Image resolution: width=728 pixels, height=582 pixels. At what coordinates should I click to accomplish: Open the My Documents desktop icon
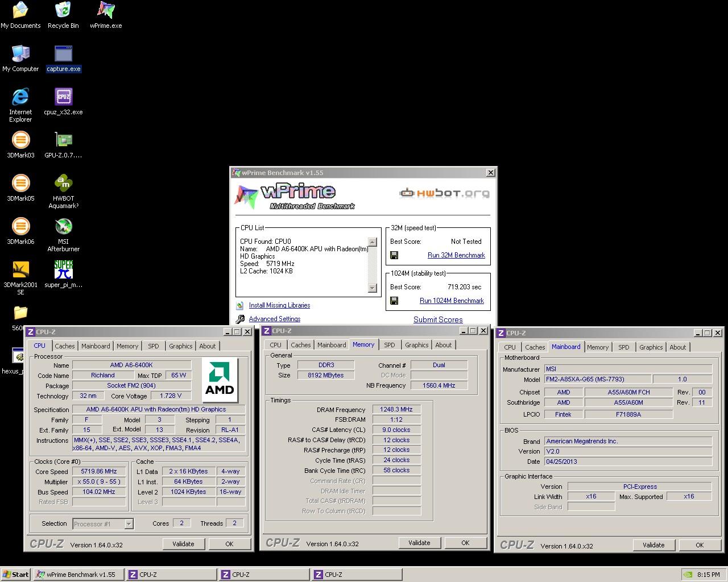pyautogui.click(x=20, y=15)
